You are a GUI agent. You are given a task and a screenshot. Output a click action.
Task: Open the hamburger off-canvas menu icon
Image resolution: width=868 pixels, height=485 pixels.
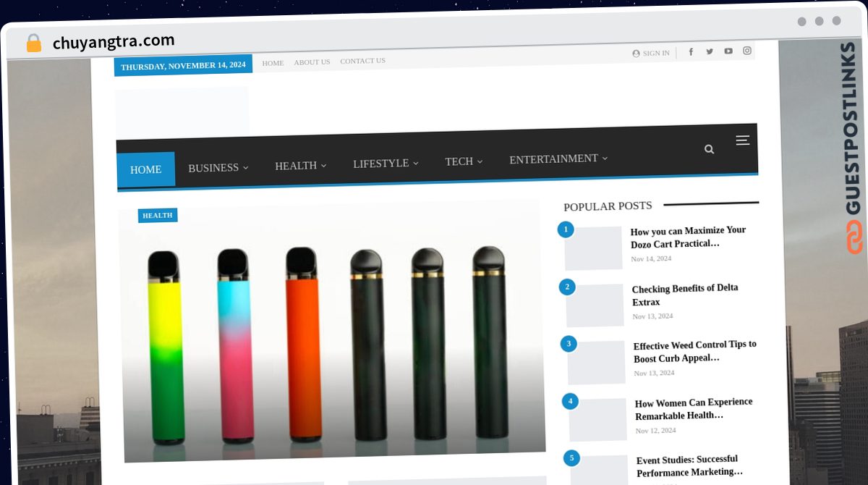(x=743, y=140)
